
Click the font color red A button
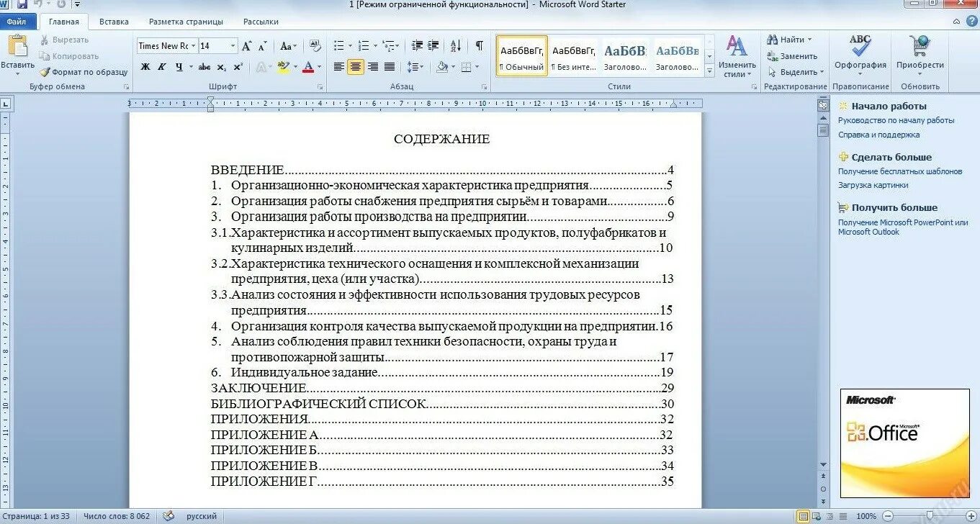pos(308,67)
